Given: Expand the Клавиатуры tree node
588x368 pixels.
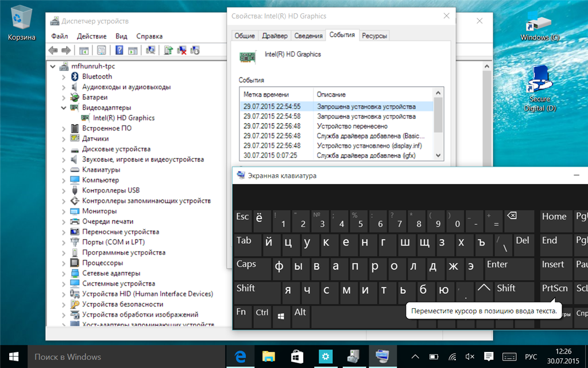Looking at the screenshot, I should (x=63, y=170).
